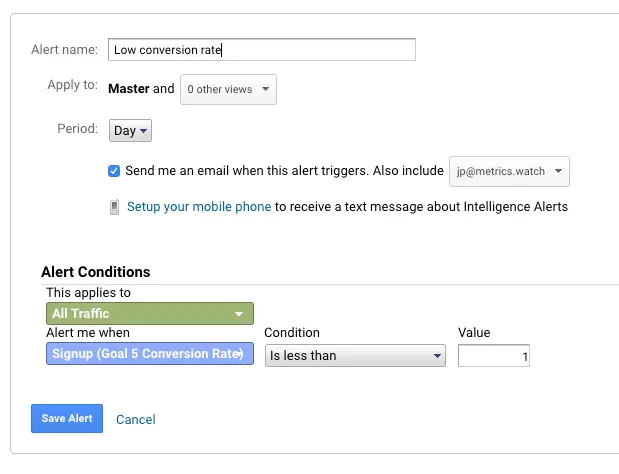
Task: Click the 'This applies to' label
Action: (88, 293)
